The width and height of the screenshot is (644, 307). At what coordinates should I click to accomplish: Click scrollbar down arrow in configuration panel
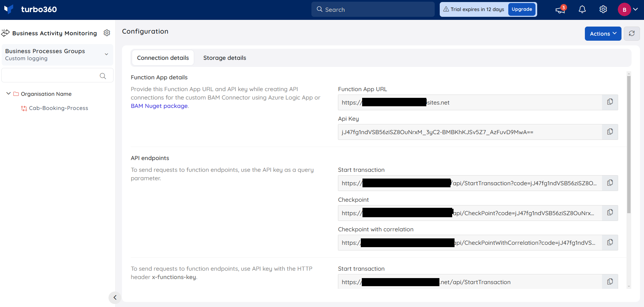(x=629, y=286)
